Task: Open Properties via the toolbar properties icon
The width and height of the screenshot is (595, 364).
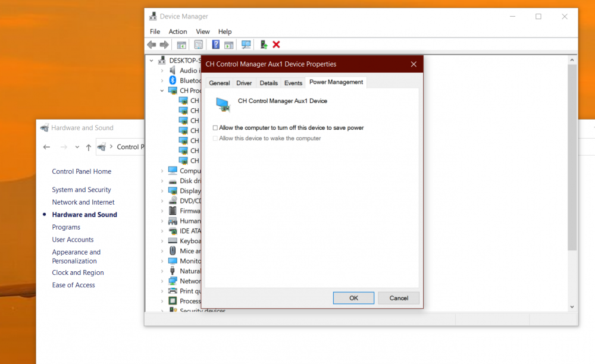Action: 199,45
